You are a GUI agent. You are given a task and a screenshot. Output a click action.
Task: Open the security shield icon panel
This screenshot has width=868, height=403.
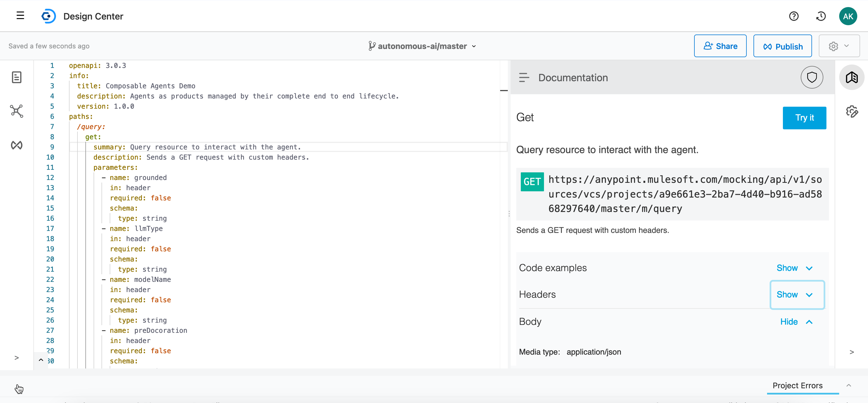[x=811, y=77]
